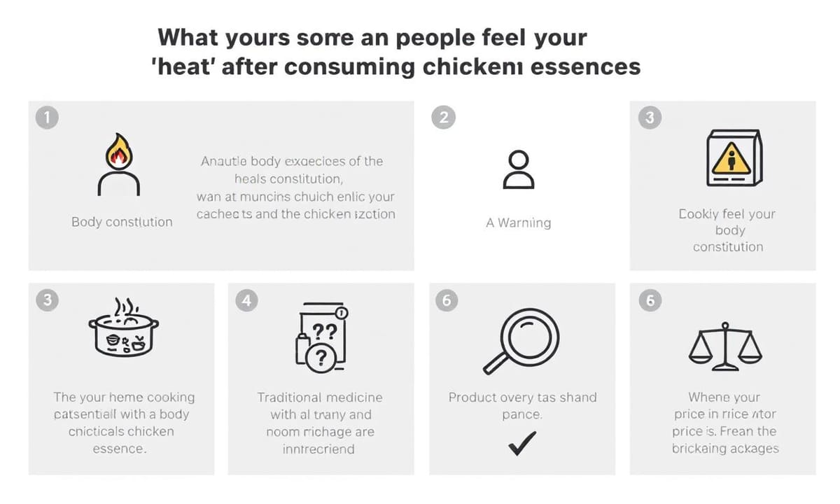The height and width of the screenshot is (504, 840).
Task: Click the paragraph starting 'Anautle body'
Action: pyautogui.click(x=295, y=187)
